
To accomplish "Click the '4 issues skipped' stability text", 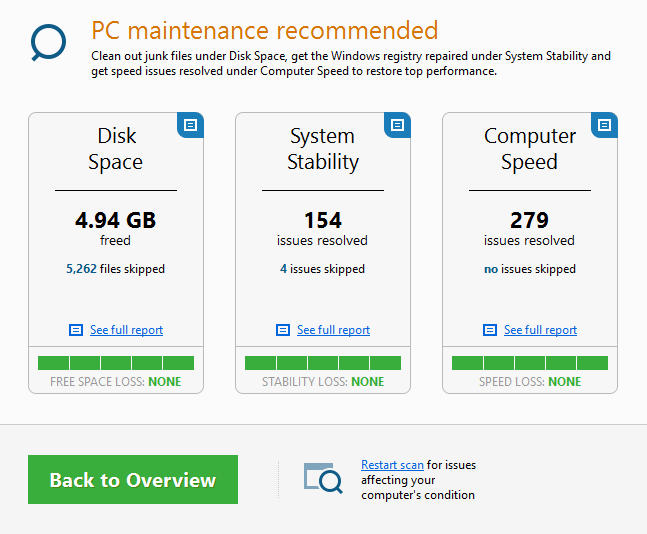I will pyautogui.click(x=323, y=269).
